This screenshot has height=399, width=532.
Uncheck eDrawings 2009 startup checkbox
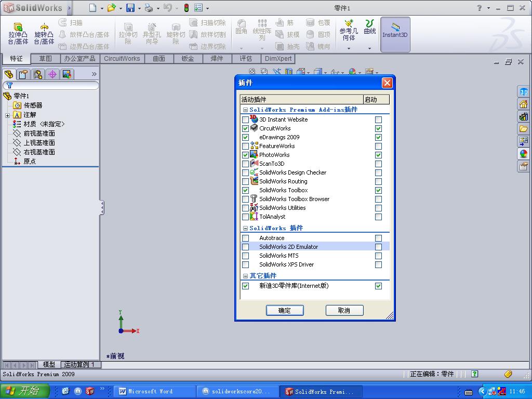pyautogui.click(x=378, y=137)
